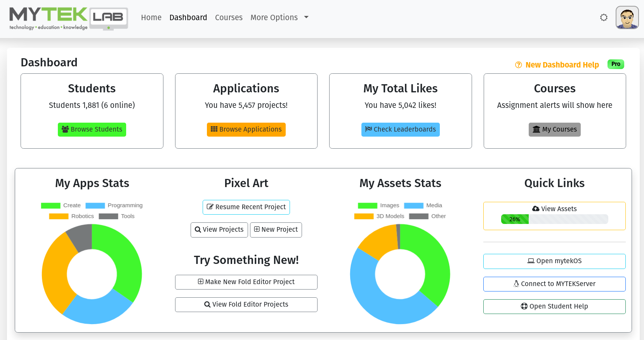Toggle the Create legend swatch
Screen dimensions: 644x340
50,206
